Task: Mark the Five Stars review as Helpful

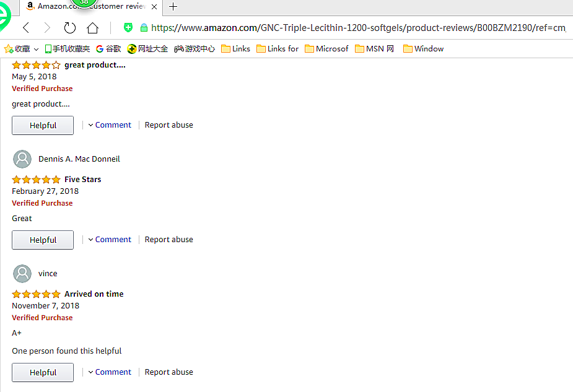Action: 43,240
